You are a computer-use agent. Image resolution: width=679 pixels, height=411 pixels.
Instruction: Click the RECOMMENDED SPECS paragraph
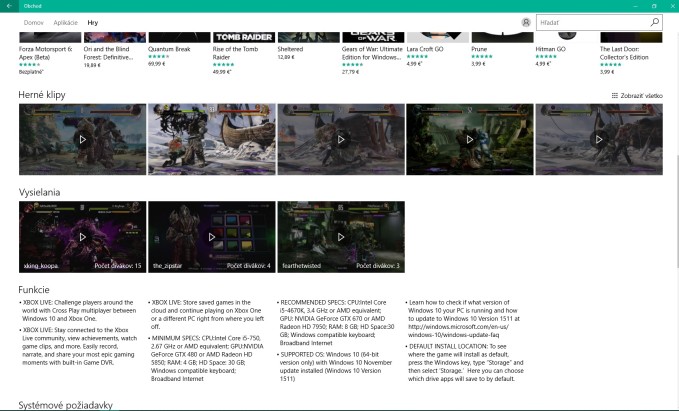click(336, 323)
